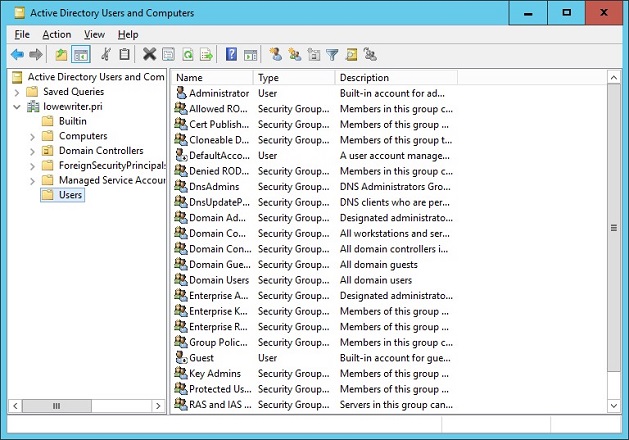
Task: Select the Builtin folder in tree
Action: pyautogui.click(x=73, y=121)
